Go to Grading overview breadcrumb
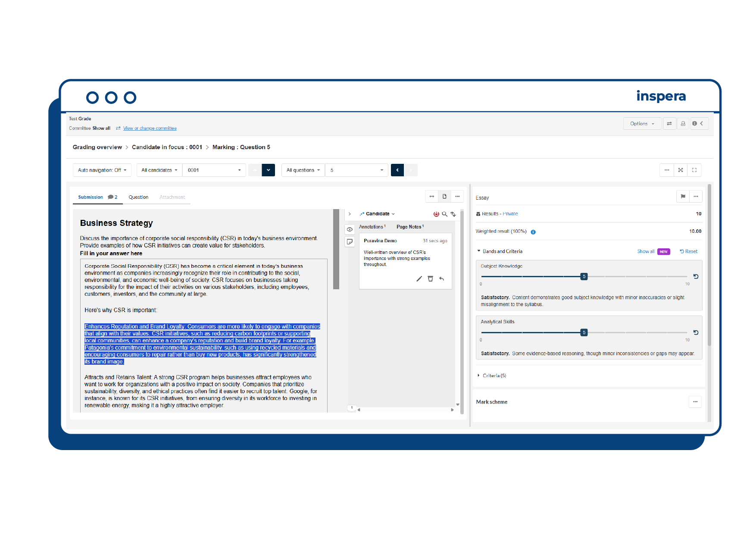The image size is (756, 535). (x=97, y=147)
